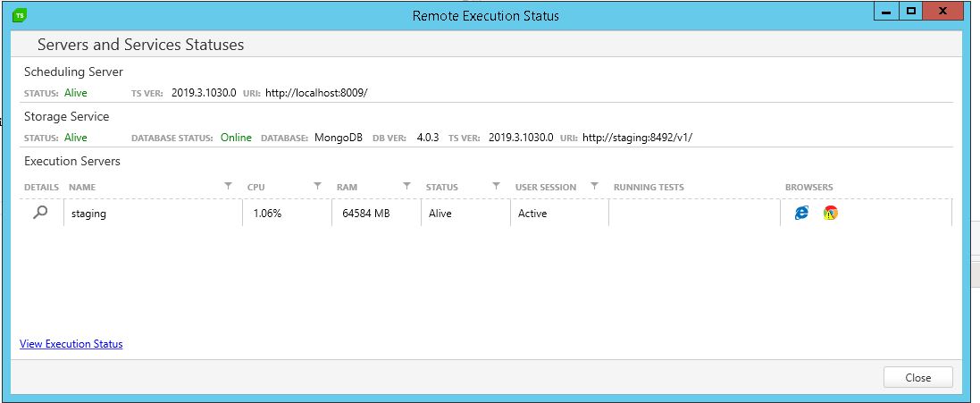The image size is (980, 403).
Task: Sort by the User Session column header
Action: pos(545,188)
